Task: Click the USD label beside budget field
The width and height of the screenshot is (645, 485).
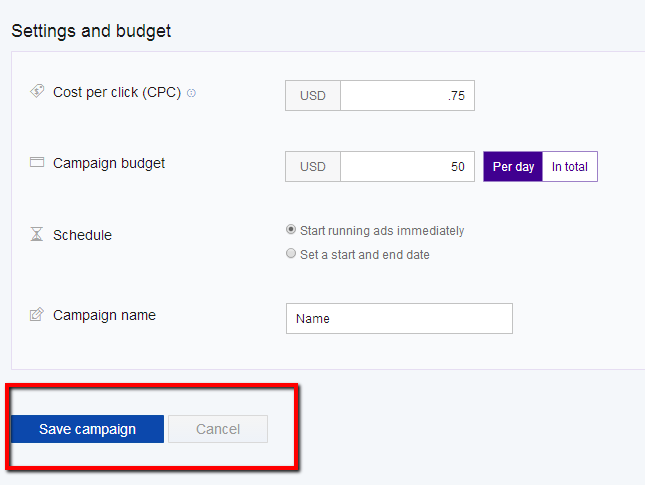Action: click(x=313, y=167)
